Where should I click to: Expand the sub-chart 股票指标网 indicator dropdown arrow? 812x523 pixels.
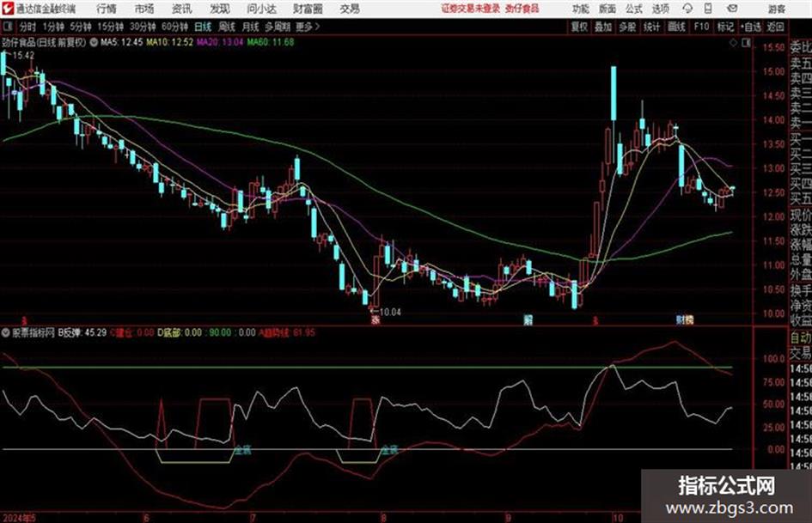(x=6, y=332)
